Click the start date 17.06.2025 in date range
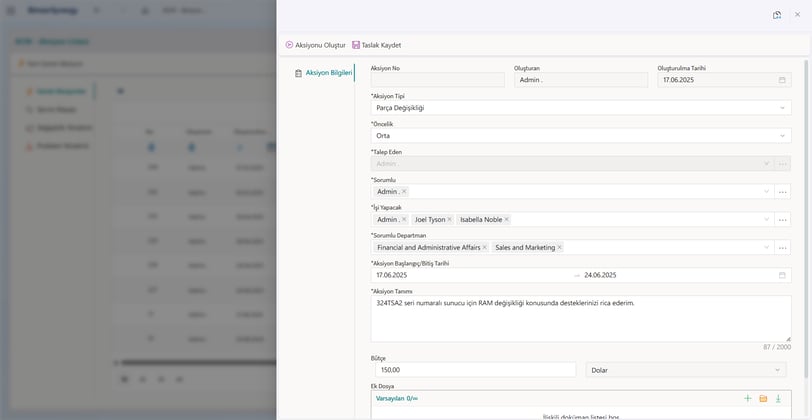812x420 pixels. coord(392,275)
